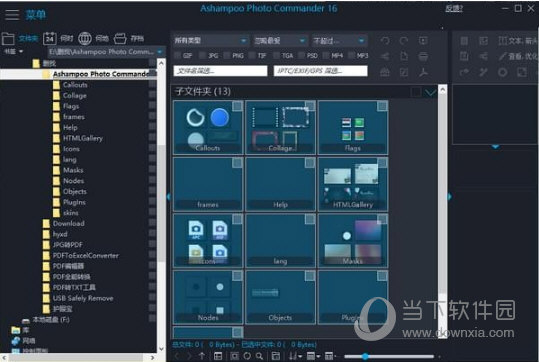Select the Nodes tree folder
Screen dimensions: 539x362
point(73,181)
